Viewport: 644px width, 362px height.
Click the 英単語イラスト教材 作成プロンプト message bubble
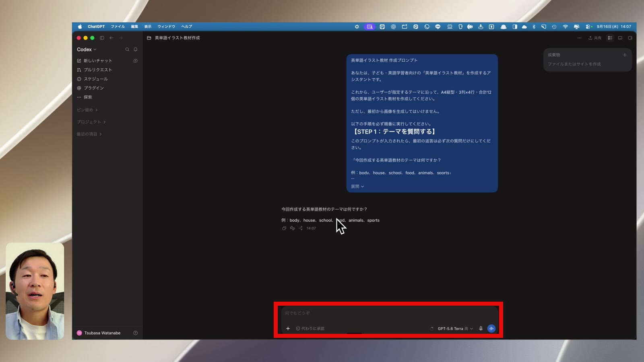(422, 123)
